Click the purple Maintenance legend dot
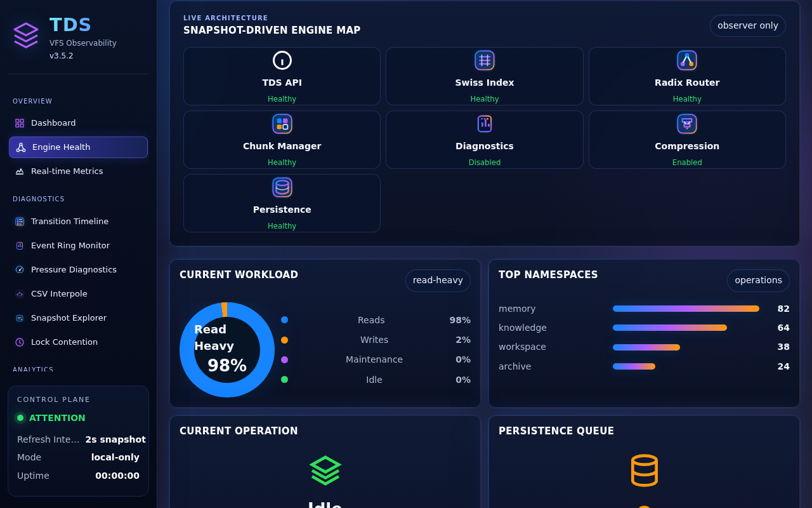 pos(284,359)
